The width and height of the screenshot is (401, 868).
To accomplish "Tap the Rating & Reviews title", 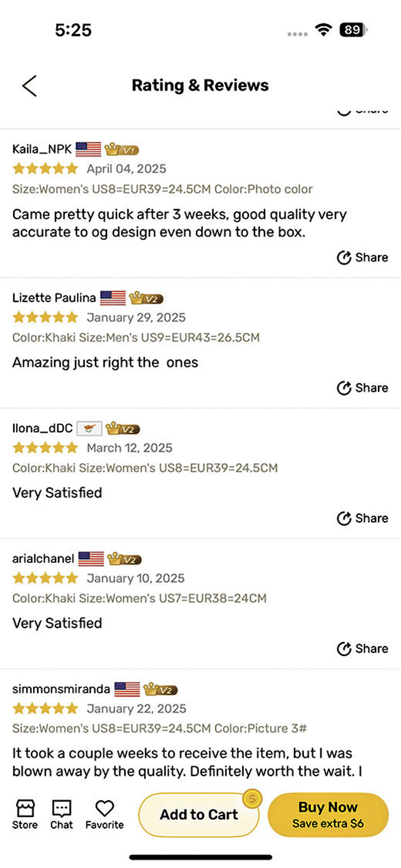I will click(x=200, y=85).
